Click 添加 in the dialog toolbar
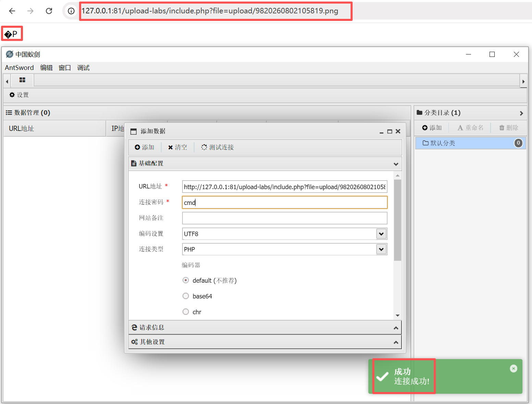Screen dimensions: 532x404 pyautogui.click(x=144, y=147)
